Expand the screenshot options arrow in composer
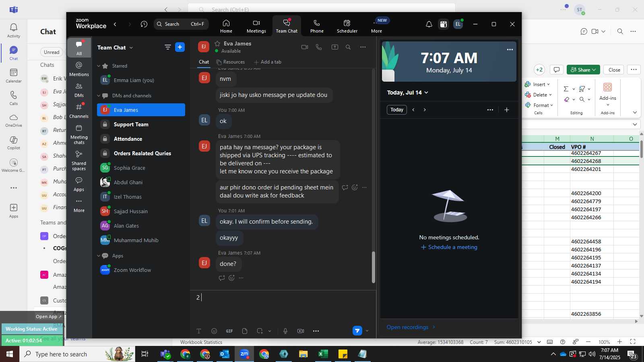 click(270, 331)
